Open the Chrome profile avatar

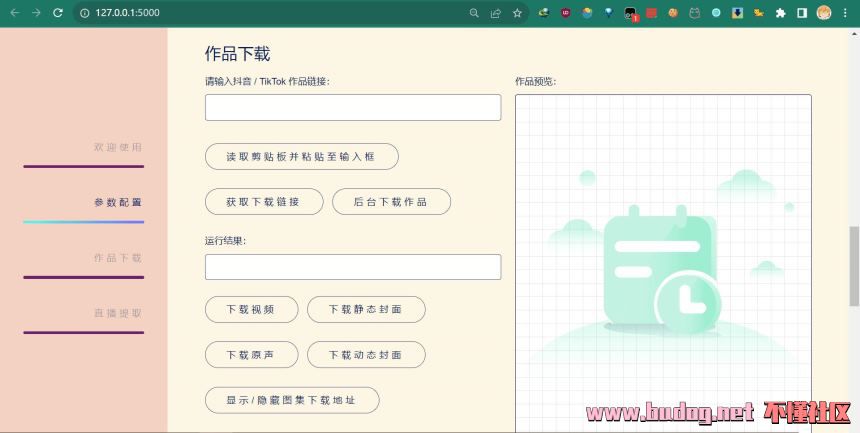(x=824, y=13)
